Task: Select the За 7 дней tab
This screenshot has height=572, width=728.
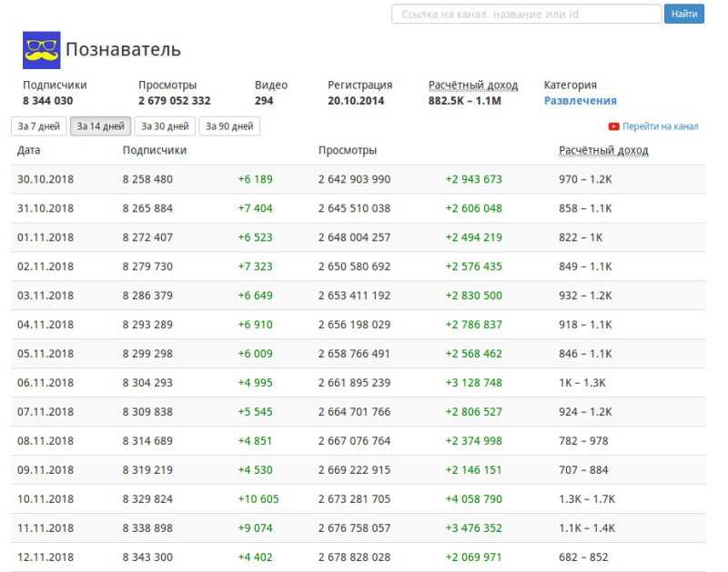Action: pos(39,126)
